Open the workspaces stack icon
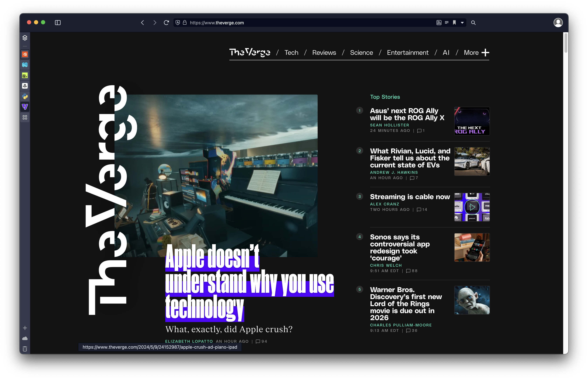The image size is (588, 380). (x=25, y=38)
